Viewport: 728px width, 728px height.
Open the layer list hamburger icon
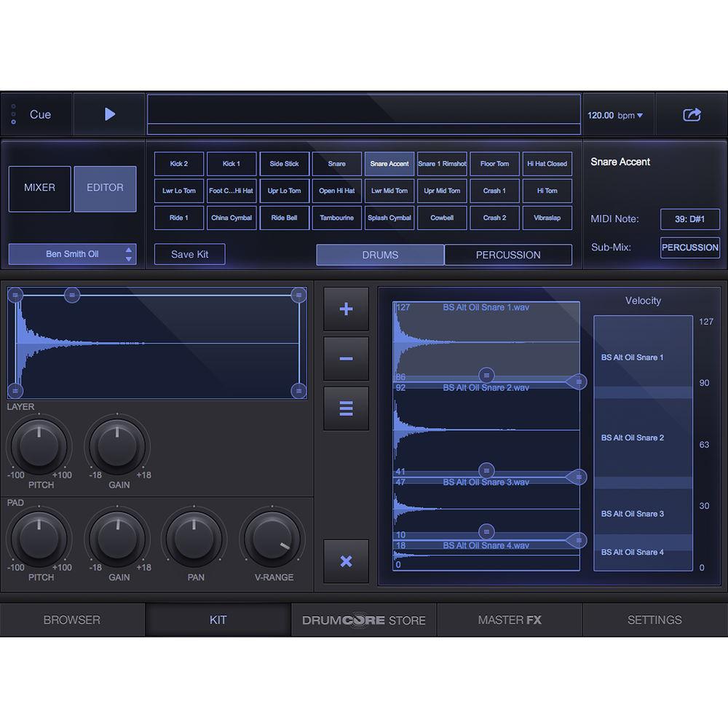point(346,408)
